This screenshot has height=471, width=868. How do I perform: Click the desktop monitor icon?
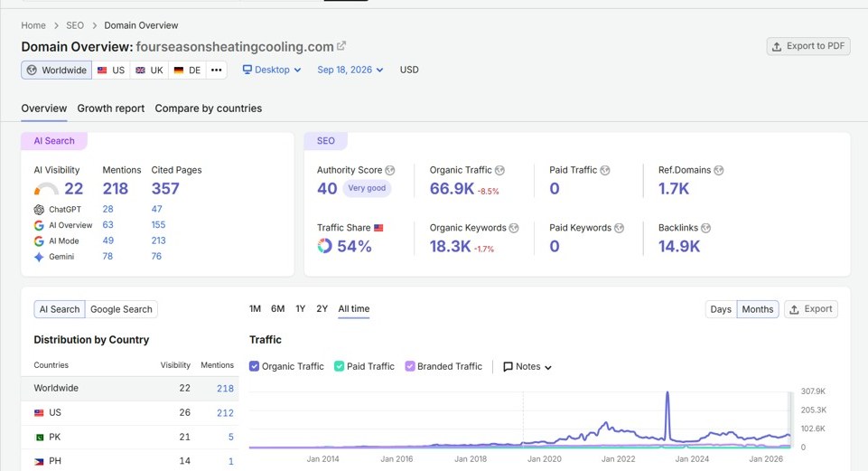click(x=247, y=70)
